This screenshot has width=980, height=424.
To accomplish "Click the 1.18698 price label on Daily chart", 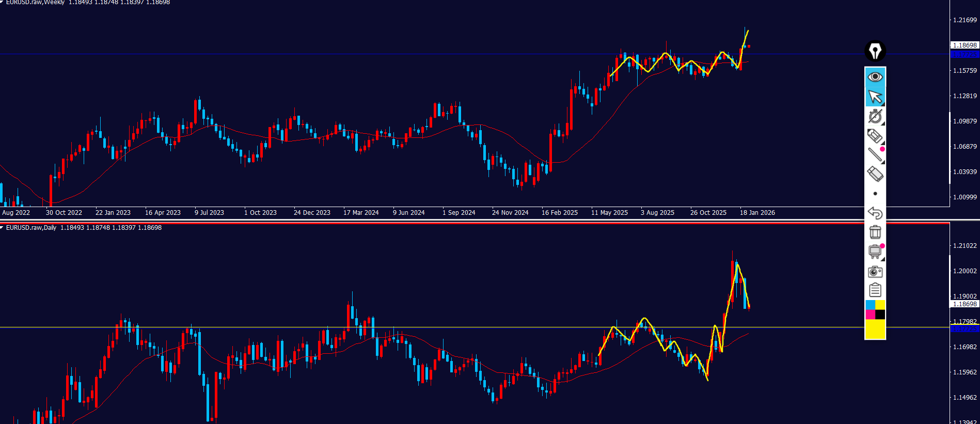I will click(x=965, y=304).
